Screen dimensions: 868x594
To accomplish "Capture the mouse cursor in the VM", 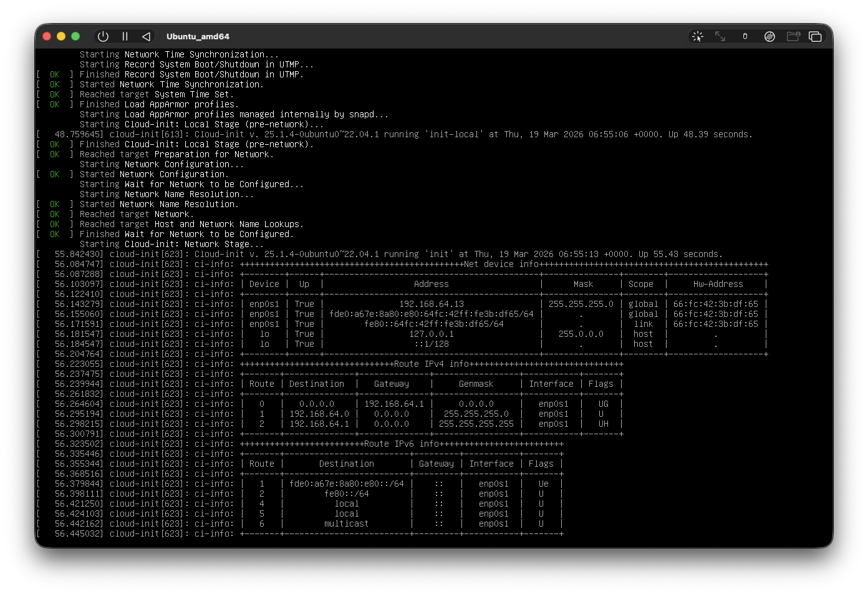I will 698,37.
